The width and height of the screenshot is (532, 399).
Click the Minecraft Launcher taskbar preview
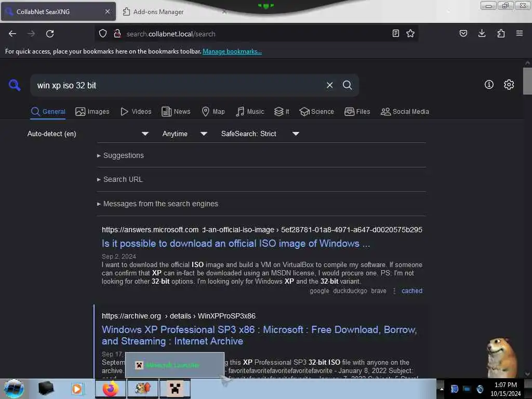point(175,365)
